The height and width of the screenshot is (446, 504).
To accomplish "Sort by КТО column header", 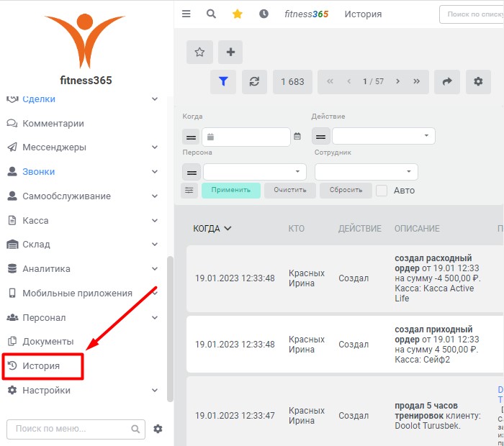I will [x=296, y=228].
